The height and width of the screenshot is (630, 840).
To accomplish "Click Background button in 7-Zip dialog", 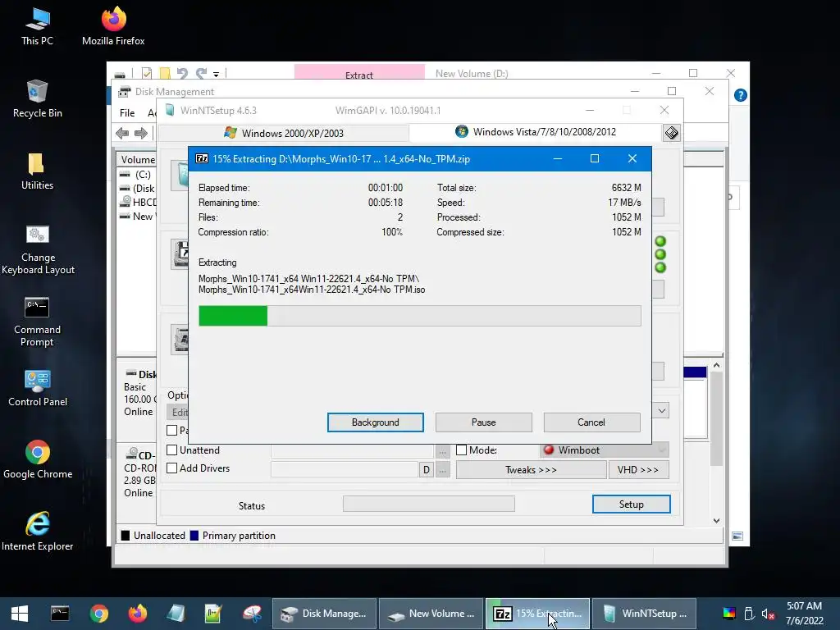I will coord(375,422).
